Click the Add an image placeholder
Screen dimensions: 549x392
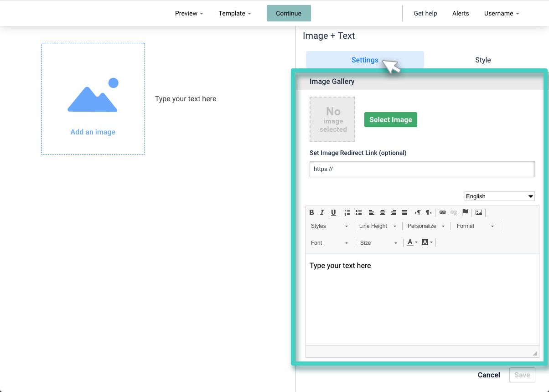click(93, 99)
